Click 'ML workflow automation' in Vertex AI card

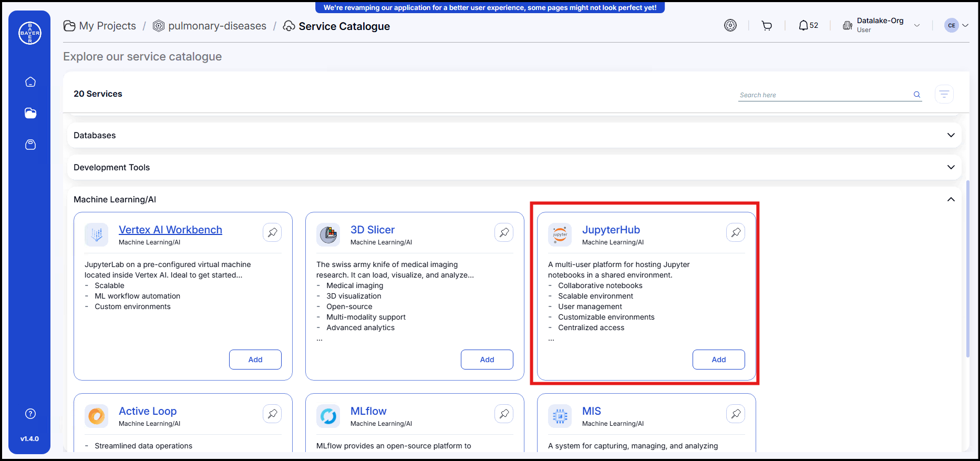coord(137,296)
